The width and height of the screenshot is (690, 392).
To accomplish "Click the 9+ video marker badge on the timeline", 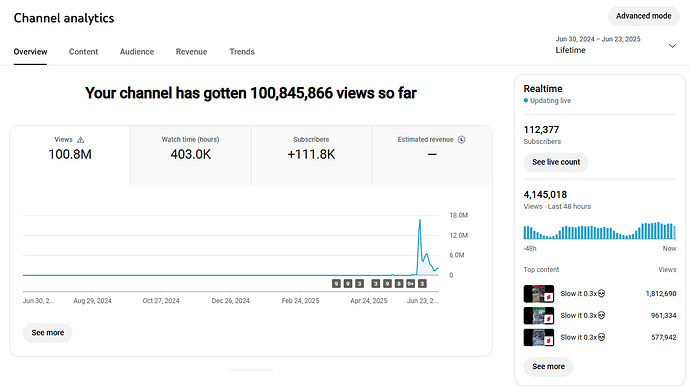I will point(410,284).
